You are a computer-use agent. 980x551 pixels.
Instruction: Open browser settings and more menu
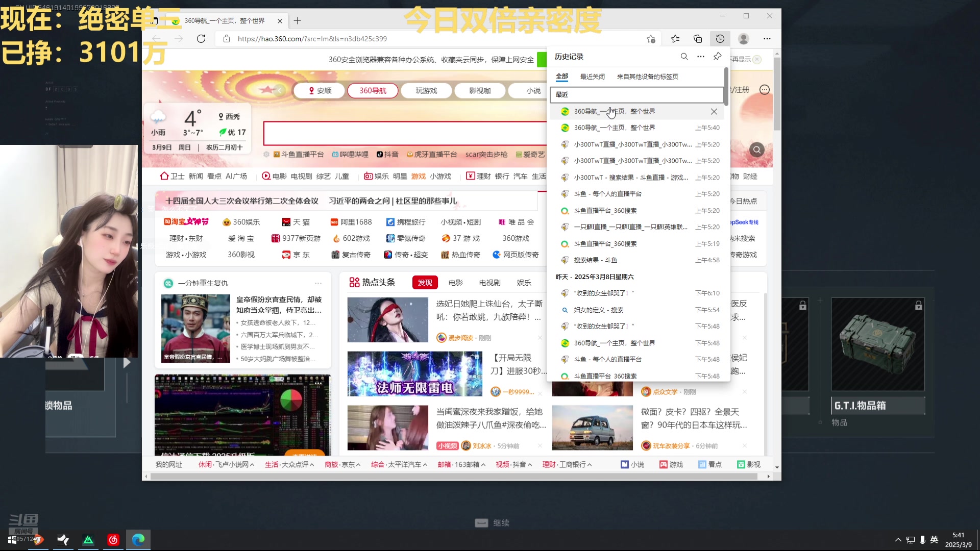pos(767,39)
